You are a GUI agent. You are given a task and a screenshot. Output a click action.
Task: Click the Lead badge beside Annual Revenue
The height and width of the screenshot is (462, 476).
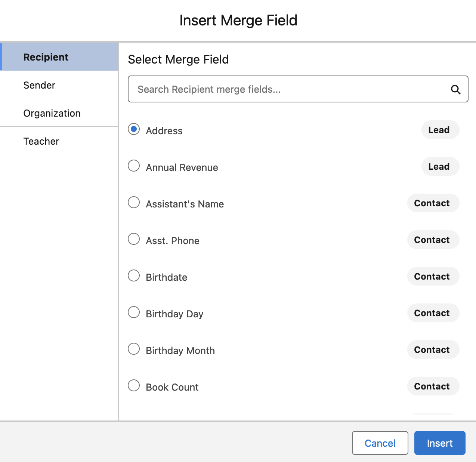tap(440, 166)
